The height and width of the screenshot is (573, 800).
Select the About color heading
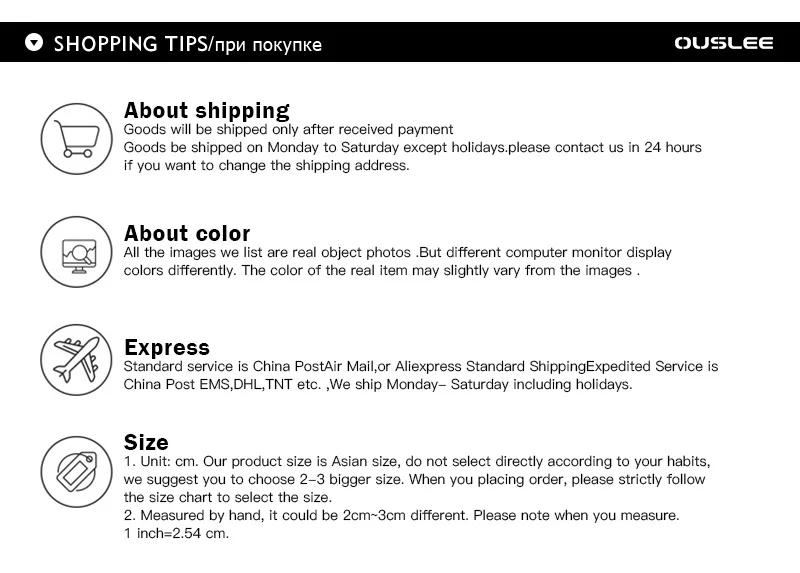tap(187, 233)
